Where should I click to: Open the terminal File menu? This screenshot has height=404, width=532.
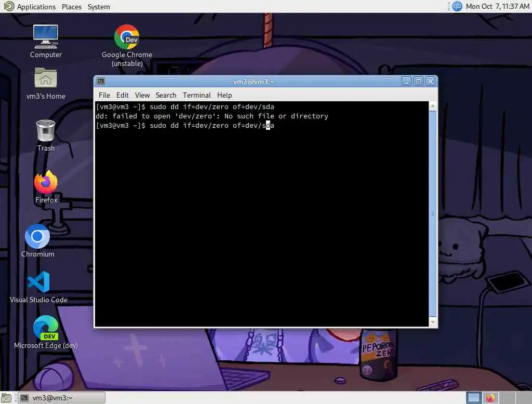pyautogui.click(x=104, y=96)
